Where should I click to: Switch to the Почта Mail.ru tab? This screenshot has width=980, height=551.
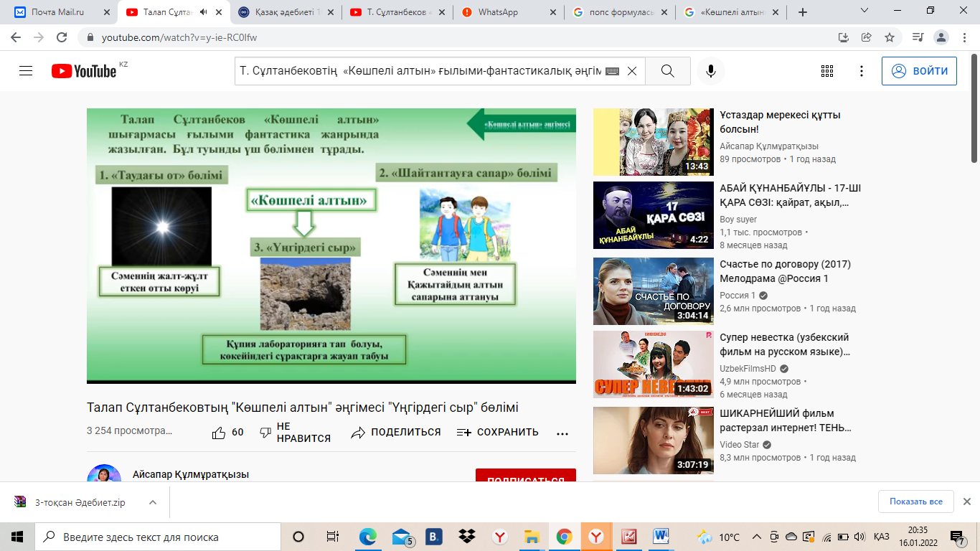click(x=62, y=12)
